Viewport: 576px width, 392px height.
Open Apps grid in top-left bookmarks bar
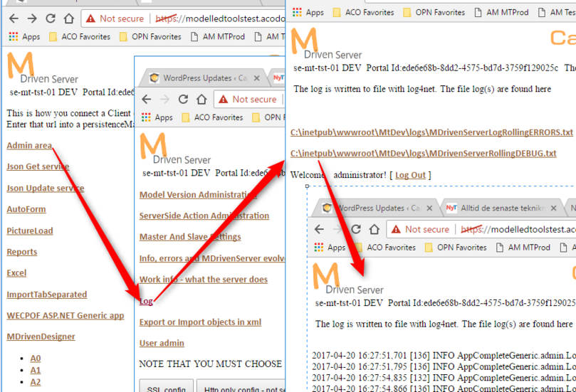click(24, 37)
